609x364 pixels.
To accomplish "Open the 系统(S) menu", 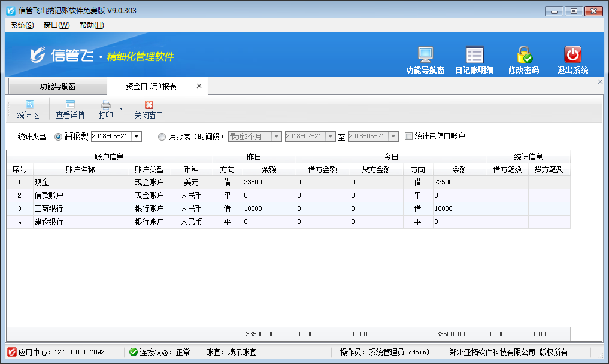I will point(22,25).
